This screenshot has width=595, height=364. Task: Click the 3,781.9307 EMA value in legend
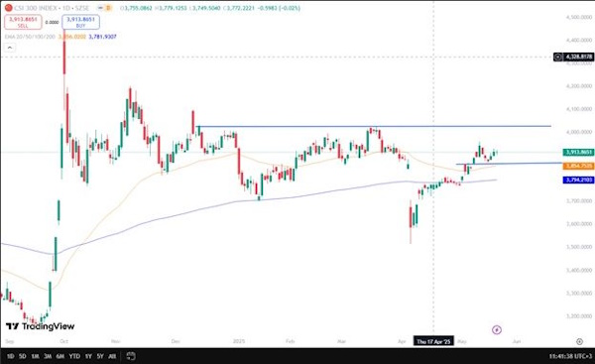tap(102, 37)
